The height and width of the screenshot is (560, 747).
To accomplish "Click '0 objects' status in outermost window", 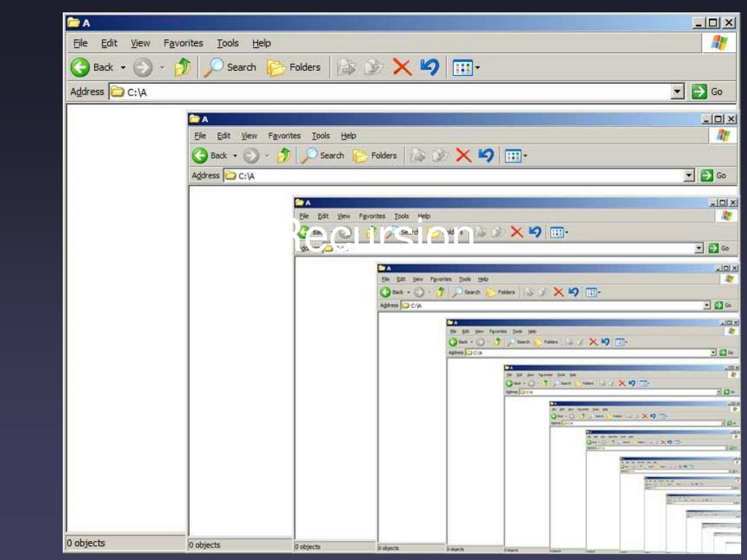I will tap(86, 542).
